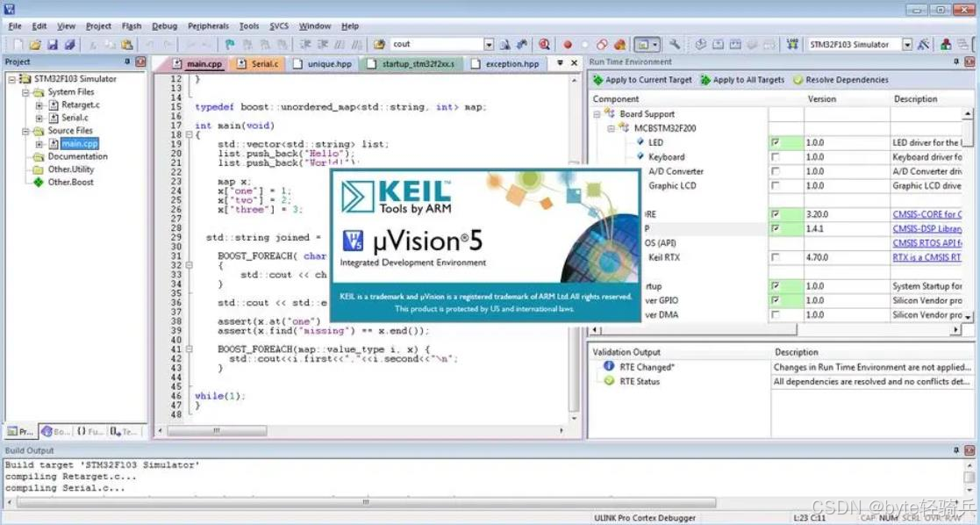Insert a breakpoint with the red dot icon
Viewport: 980px width, 525px height.
pos(568,45)
